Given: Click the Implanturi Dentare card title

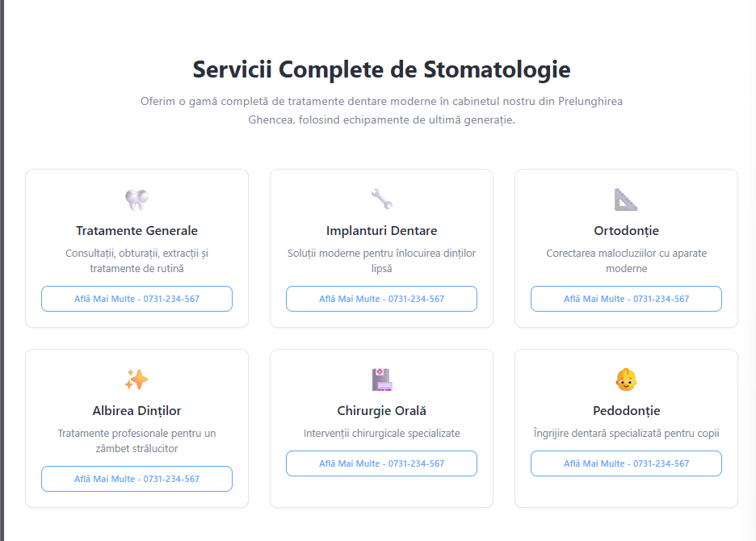Looking at the screenshot, I should (x=381, y=231).
